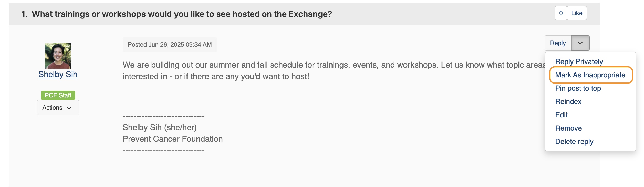Click the green PCF Staff badge
Image resolution: width=644 pixels, height=187 pixels.
pyautogui.click(x=58, y=95)
